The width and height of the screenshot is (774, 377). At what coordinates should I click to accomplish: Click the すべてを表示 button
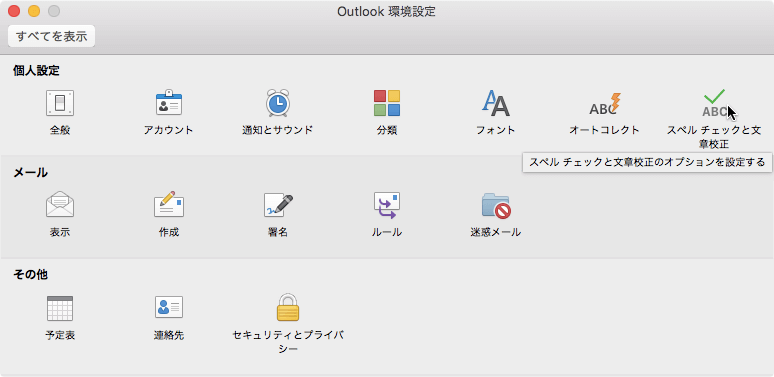[51, 36]
